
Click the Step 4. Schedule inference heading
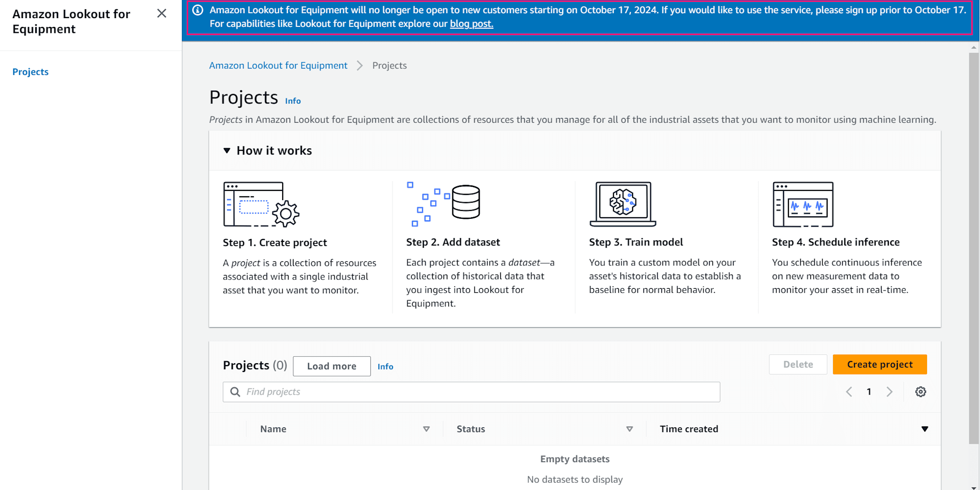click(836, 242)
